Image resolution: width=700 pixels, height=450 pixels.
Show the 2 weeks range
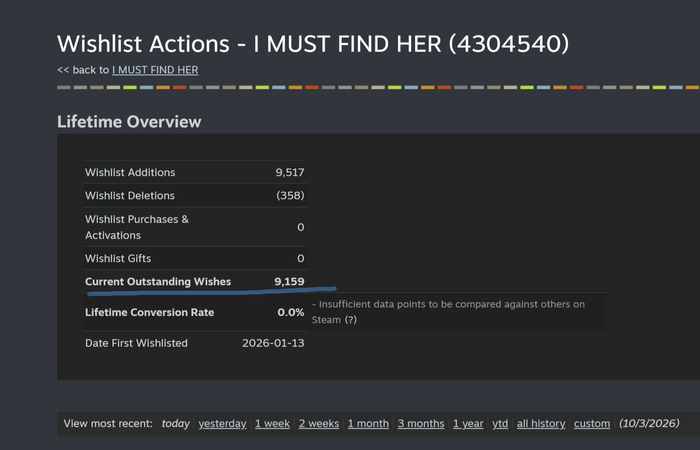(319, 424)
